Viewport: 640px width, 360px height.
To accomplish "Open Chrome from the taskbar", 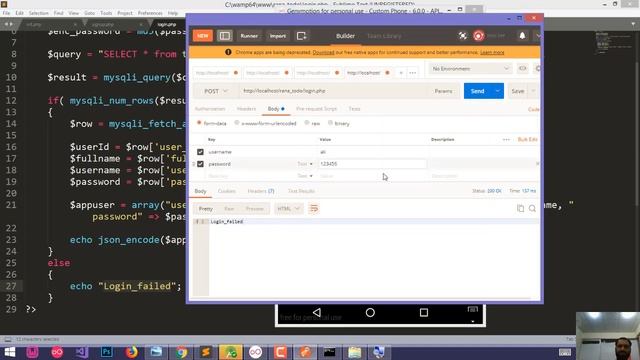I will click(x=181, y=352).
